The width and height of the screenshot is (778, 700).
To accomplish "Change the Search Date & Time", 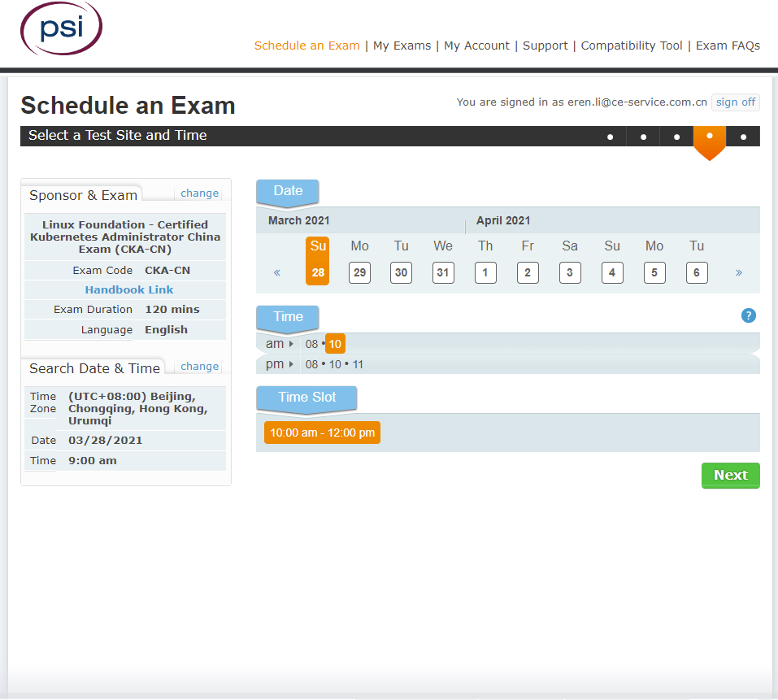I will (199, 366).
